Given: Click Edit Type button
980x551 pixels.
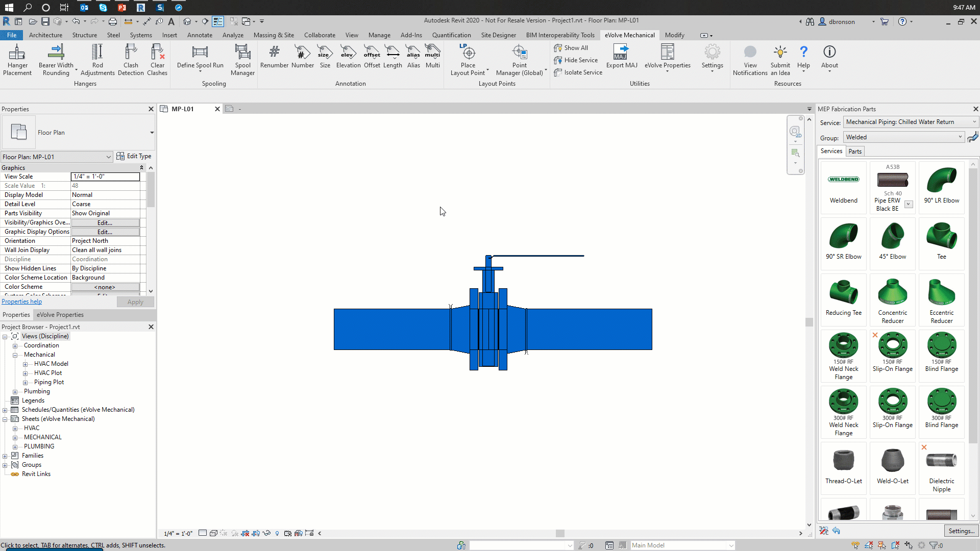Looking at the screenshot, I should [x=134, y=156].
